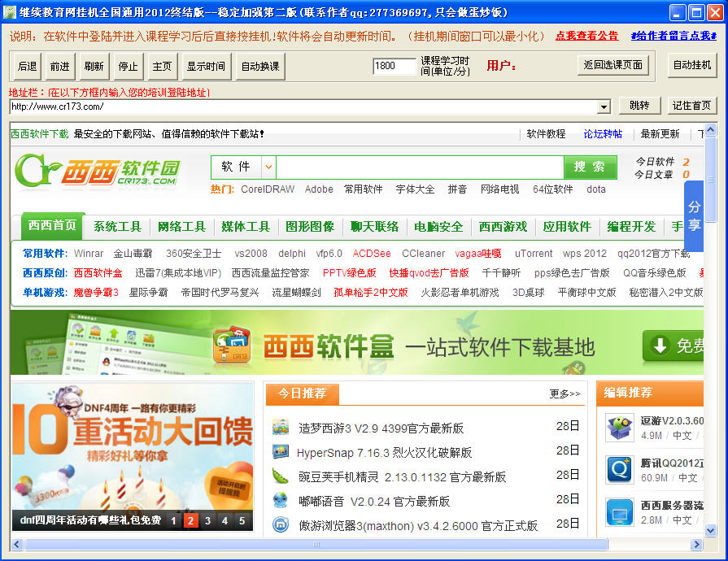Image resolution: width=728 pixels, height=561 pixels.
Task: Click the 自动换课 button
Action: pos(260,67)
